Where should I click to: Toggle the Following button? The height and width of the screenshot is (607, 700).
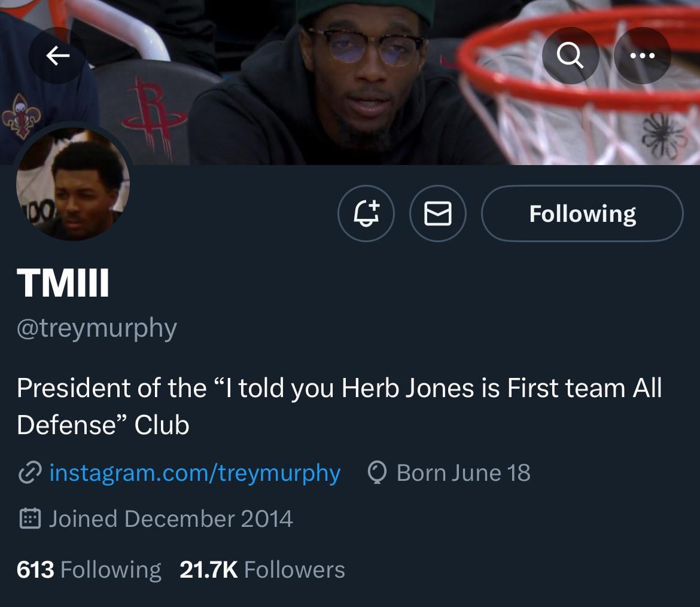pyautogui.click(x=582, y=213)
